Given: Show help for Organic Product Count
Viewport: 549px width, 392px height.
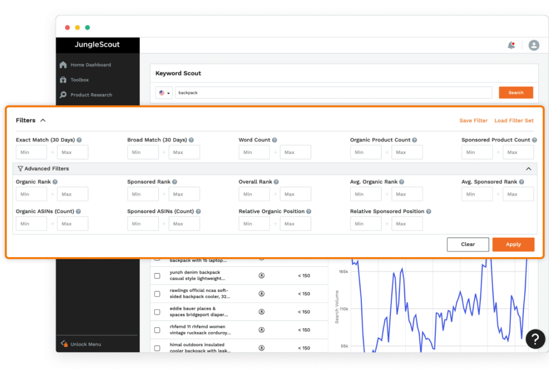Looking at the screenshot, I should tap(414, 140).
